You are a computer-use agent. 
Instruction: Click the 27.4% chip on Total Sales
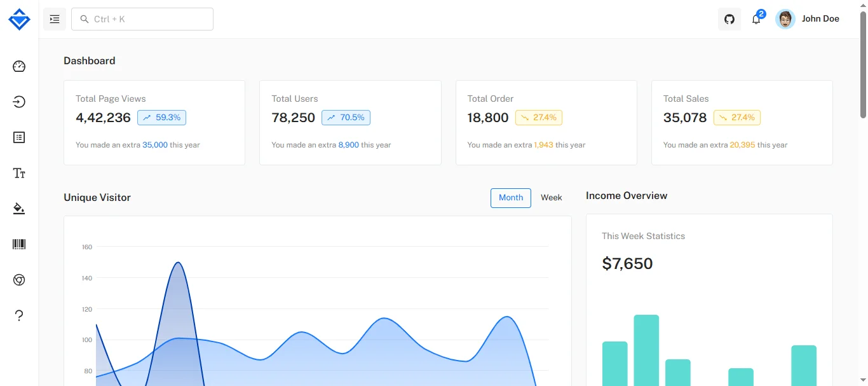[737, 118]
